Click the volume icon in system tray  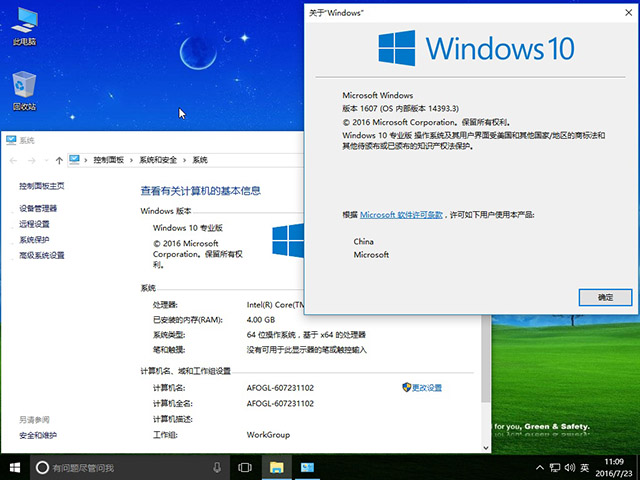pyautogui.click(x=566, y=467)
